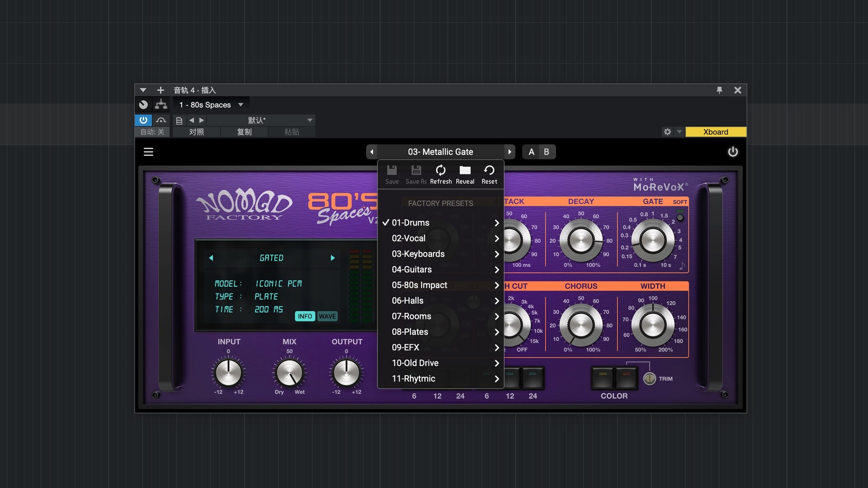Switch display to WAVE view
This screenshot has height=488, width=868.
coord(327,316)
